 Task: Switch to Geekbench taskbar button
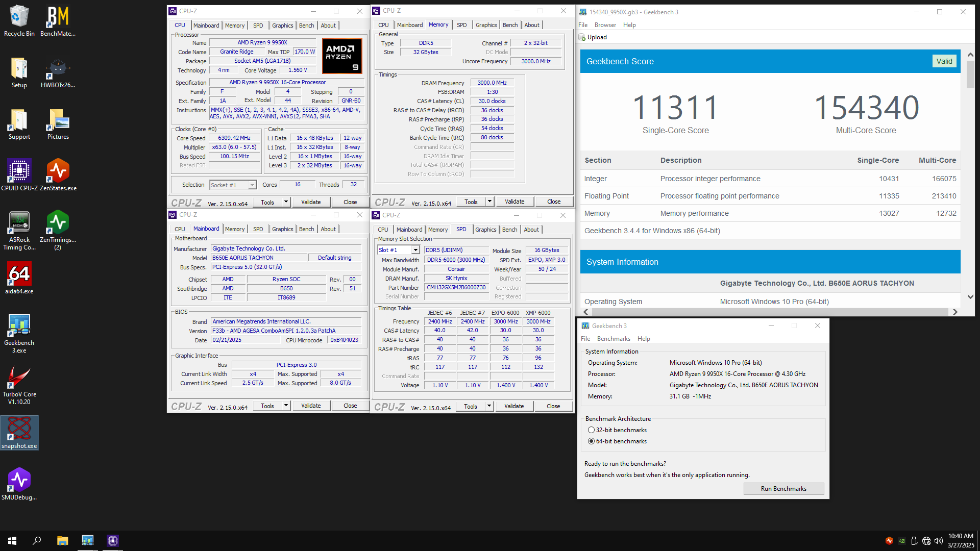point(88,541)
